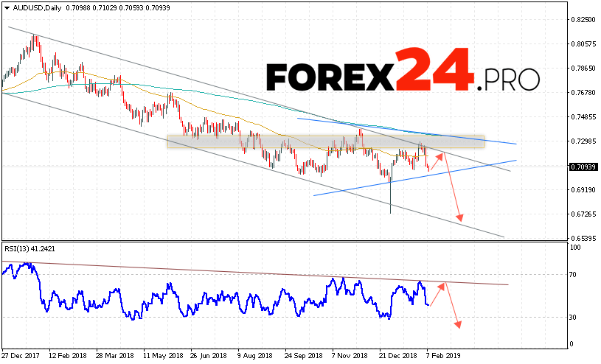Viewport: 601px width, 364px height.
Task: Select the lower blue ascending support line
Action: coord(413,178)
